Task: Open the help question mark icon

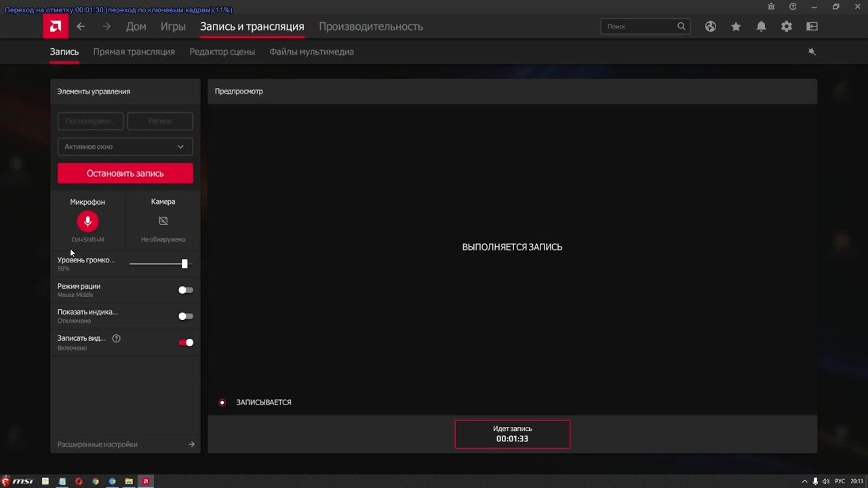Action: point(793,7)
